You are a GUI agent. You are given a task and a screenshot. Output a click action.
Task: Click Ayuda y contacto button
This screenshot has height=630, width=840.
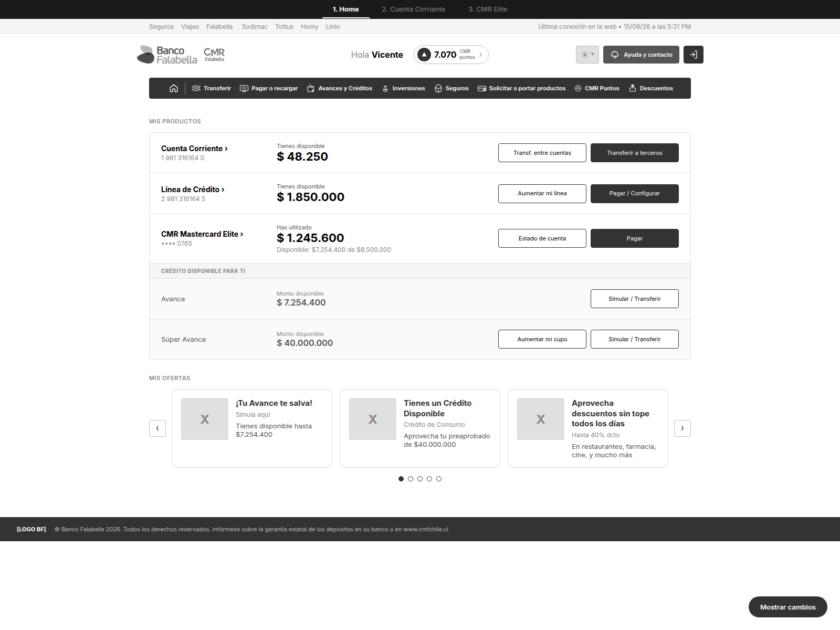[x=641, y=55]
